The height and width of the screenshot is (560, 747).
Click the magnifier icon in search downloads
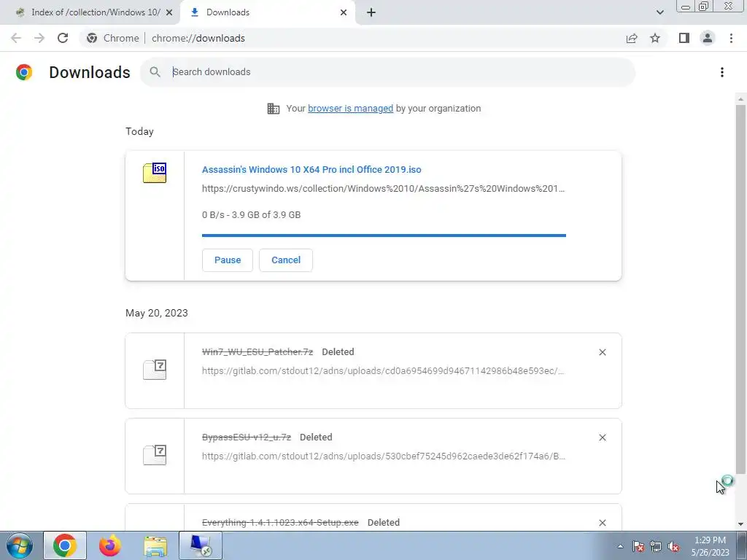click(155, 72)
